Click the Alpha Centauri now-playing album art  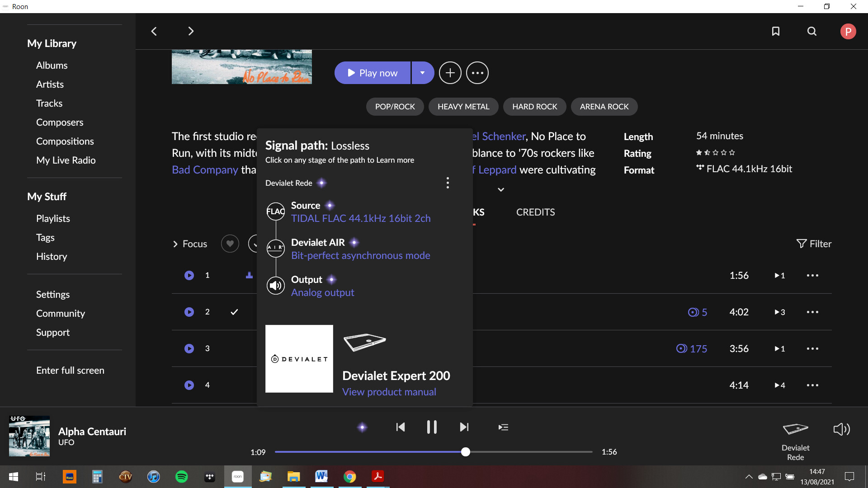[x=29, y=436]
